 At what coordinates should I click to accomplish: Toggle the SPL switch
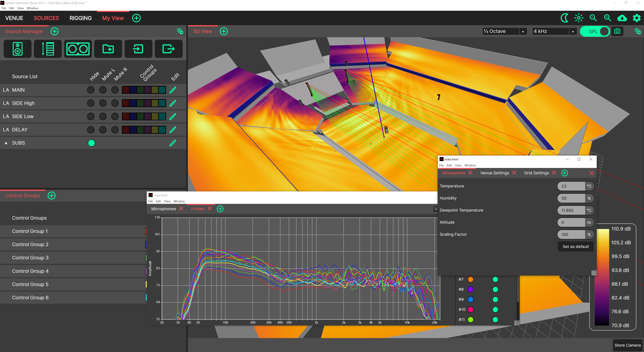[x=595, y=31]
